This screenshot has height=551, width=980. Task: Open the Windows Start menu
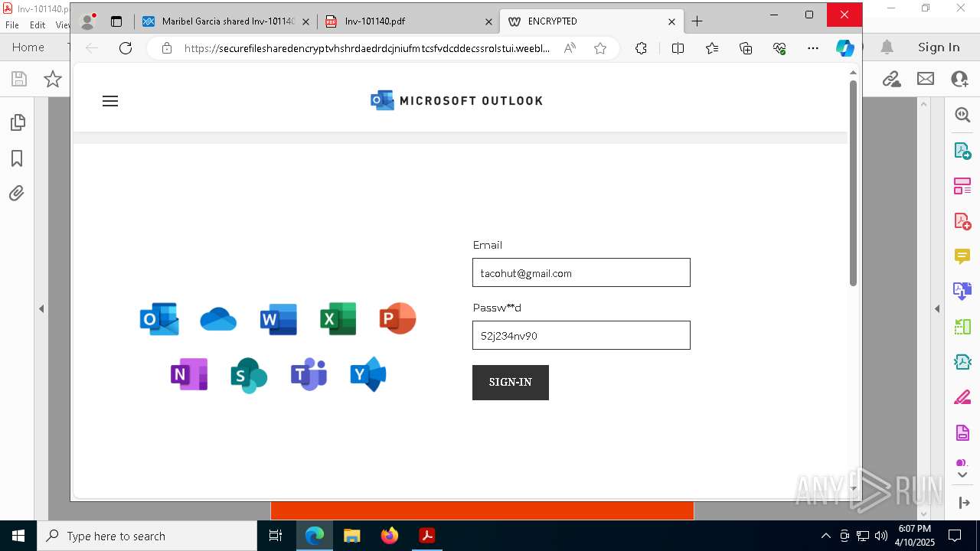pos(18,536)
